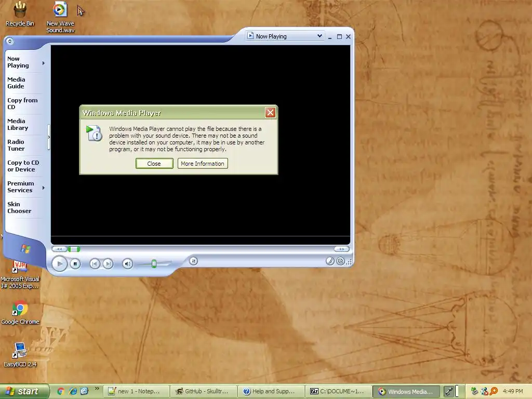Viewport: 532px width, 399px height.
Task: Click the red X network tray icon
Action: click(x=484, y=391)
